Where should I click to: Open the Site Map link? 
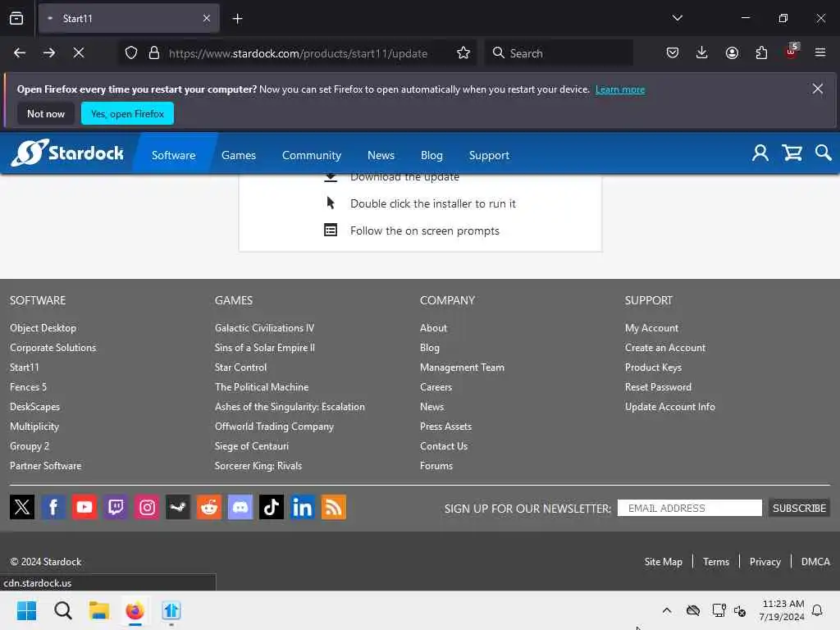pos(663,561)
